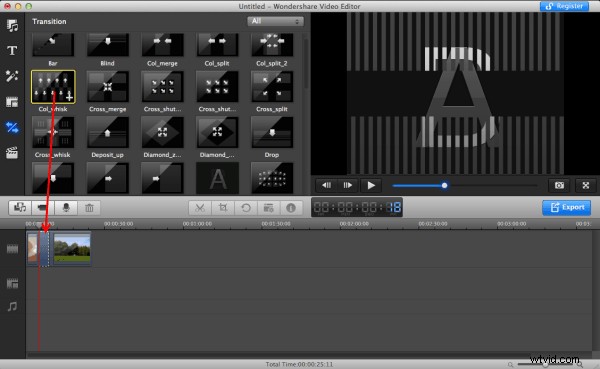Click the timecode display field
600x369 pixels.
pos(357,207)
